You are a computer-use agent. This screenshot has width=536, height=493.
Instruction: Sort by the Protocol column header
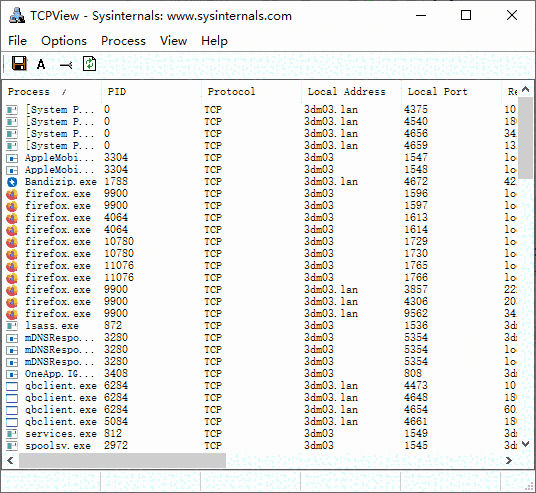tap(252, 92)
